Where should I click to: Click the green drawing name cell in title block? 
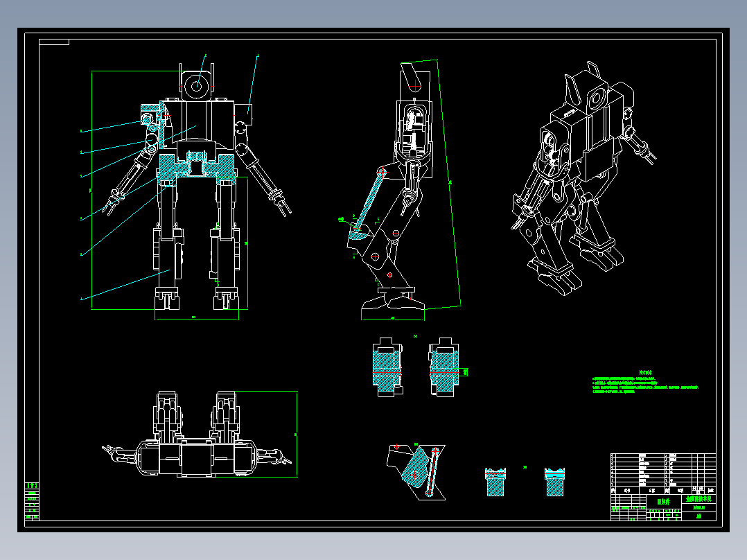point(664,502)
